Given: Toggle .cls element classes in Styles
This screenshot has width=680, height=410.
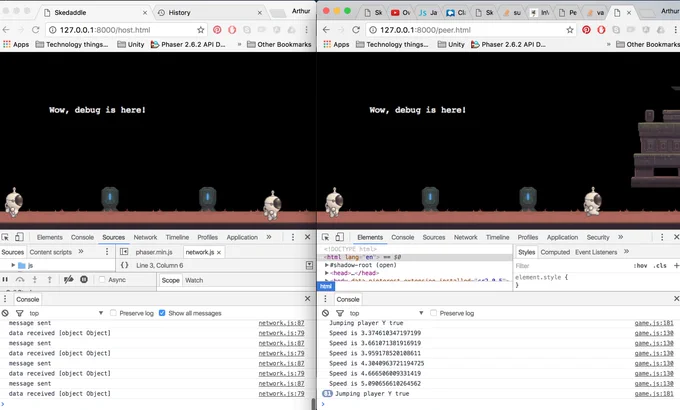Looking at the screenshot, I should coord(660,266).
